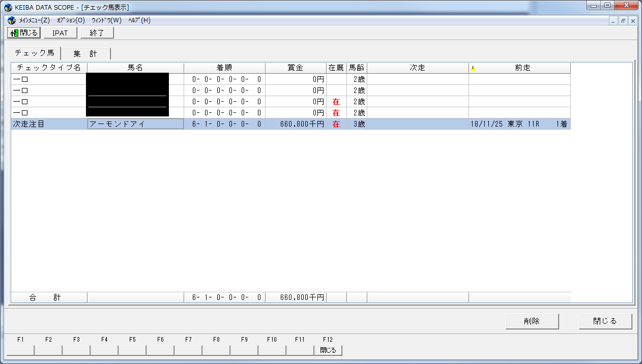
Task: Sort by 次走 column header
Action: [x=418, y=68]
